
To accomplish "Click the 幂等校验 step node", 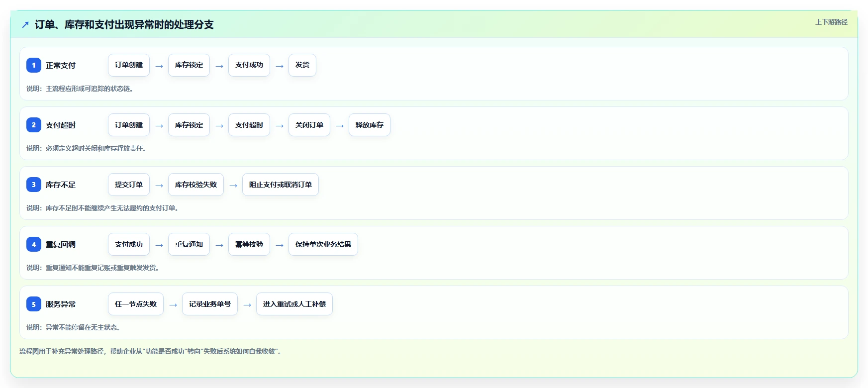I will [x=249, y=244].
